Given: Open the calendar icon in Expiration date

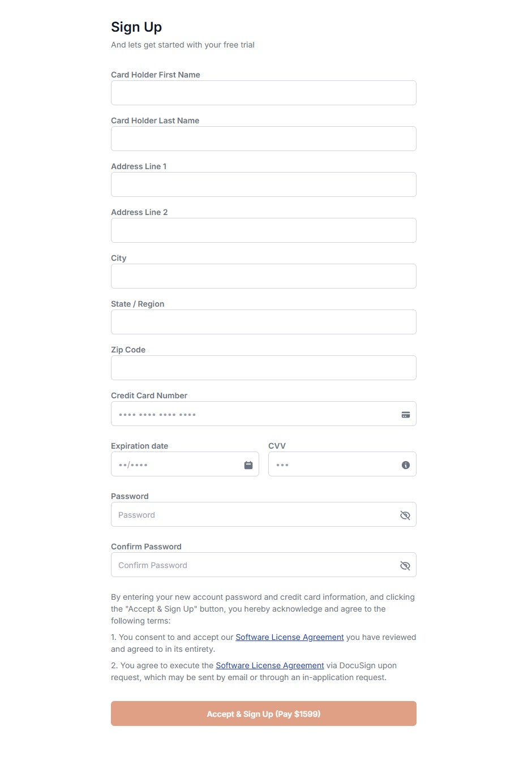Looking at the screenshot, I should pos(248,465).
